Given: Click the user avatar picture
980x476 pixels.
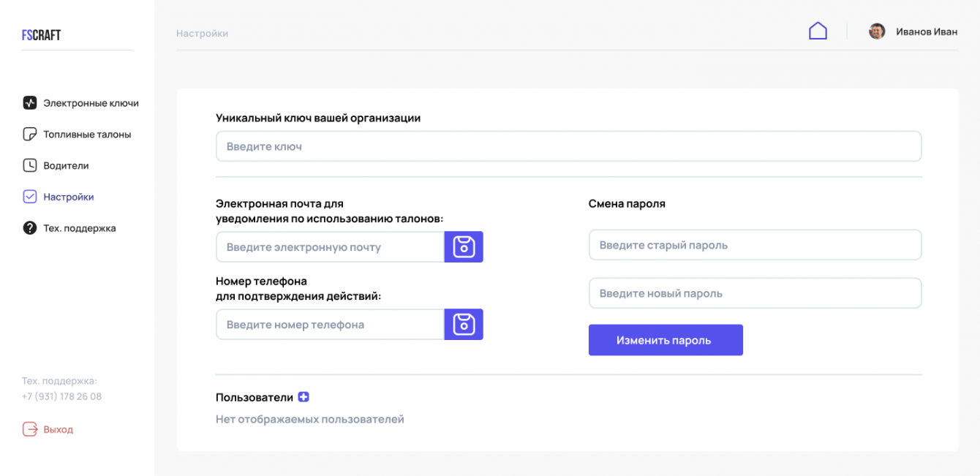Looking at the screenshot, I should pos(877,31).
